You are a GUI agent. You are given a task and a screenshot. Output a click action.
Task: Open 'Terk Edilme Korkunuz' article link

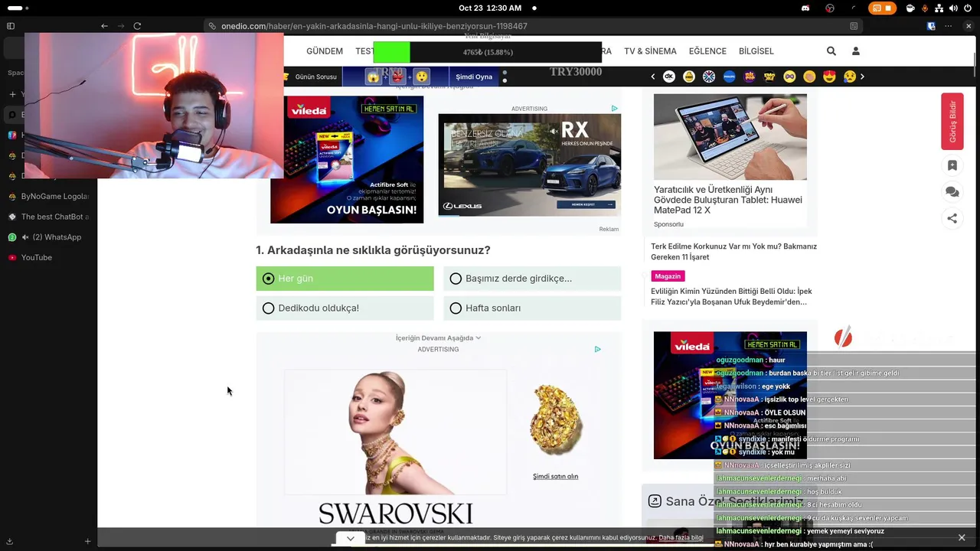tap(733, 252)
